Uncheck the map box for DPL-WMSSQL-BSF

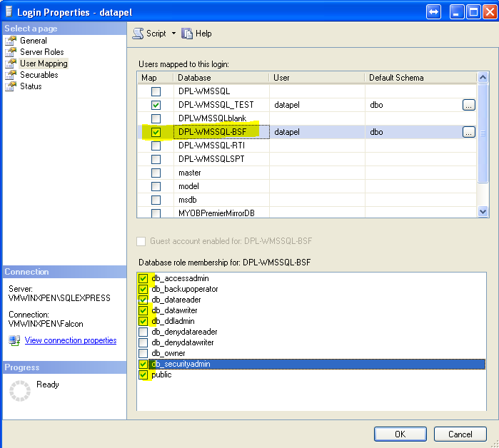(156, 132)
